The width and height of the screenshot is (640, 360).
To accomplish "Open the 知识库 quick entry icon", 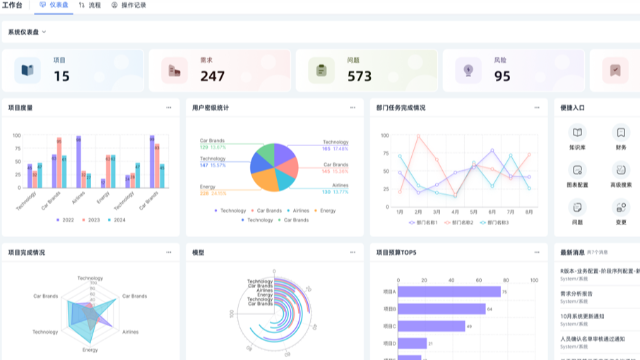I will [x=577, y=133].
